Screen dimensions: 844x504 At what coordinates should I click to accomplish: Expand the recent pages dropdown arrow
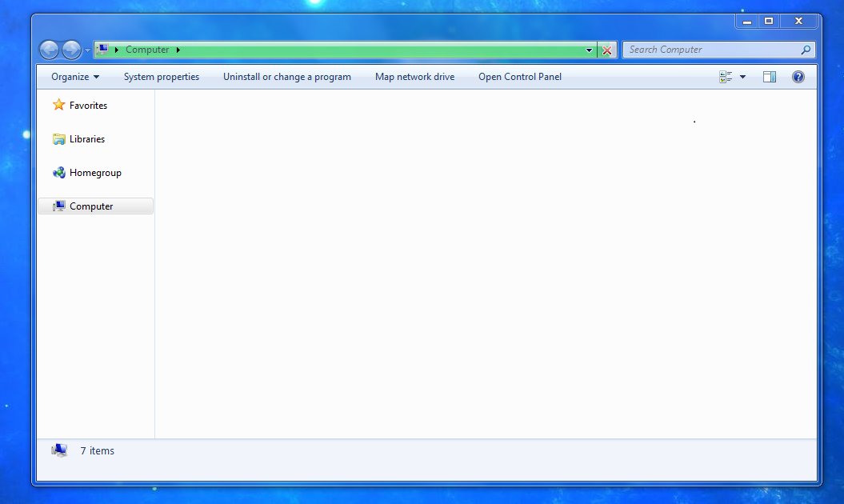click(87, 50)
